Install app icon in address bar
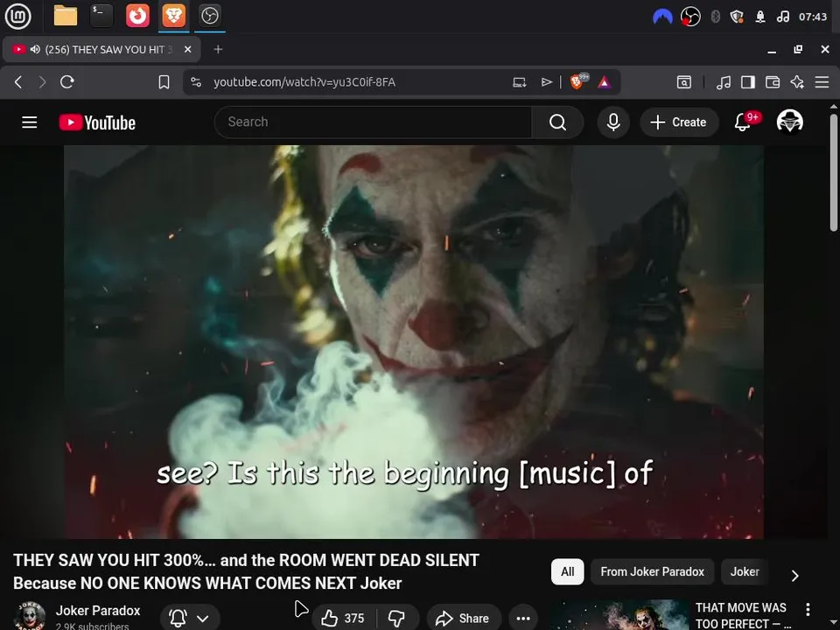The height and width of the screenshot is (630, 840). tap(519, 82)
